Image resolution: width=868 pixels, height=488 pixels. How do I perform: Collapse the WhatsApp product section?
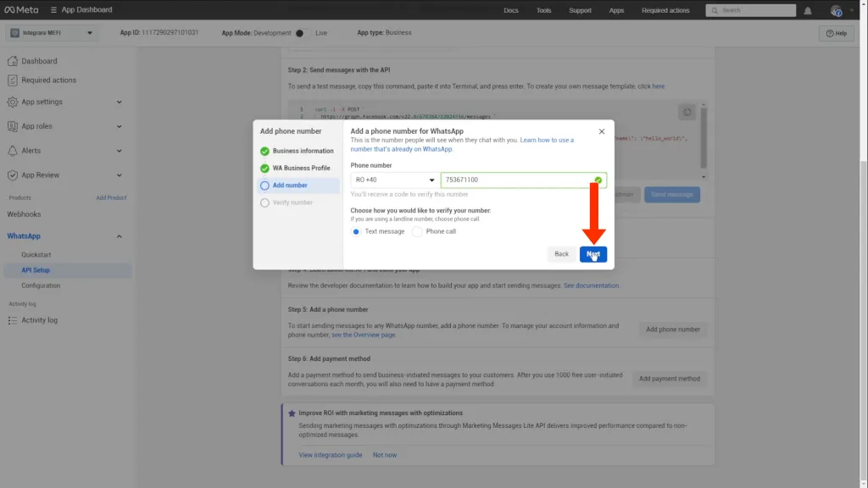pos(119,236)
